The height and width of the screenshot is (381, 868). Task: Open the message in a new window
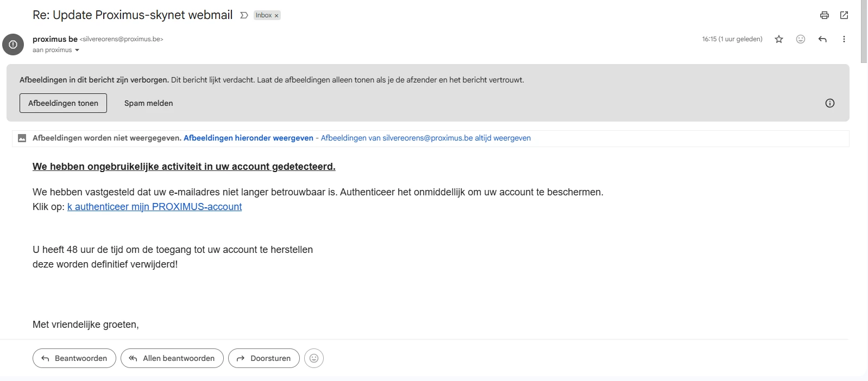(x=844, y=15)
